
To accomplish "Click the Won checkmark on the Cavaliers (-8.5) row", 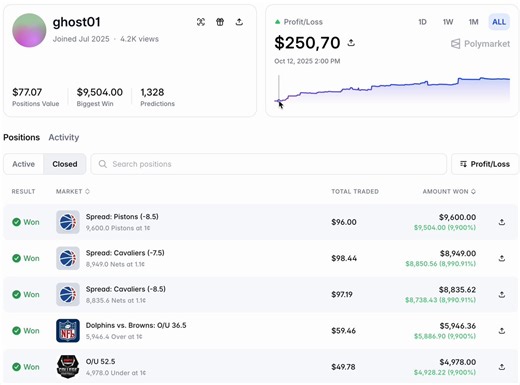I will point(16,295).
